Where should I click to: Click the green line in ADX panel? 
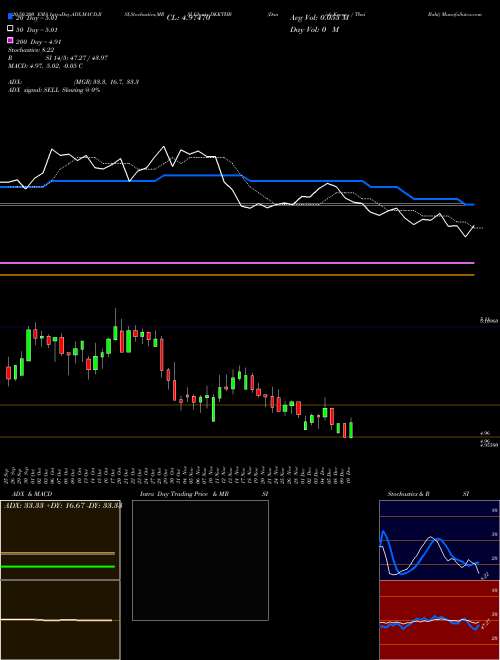[58, 567]
